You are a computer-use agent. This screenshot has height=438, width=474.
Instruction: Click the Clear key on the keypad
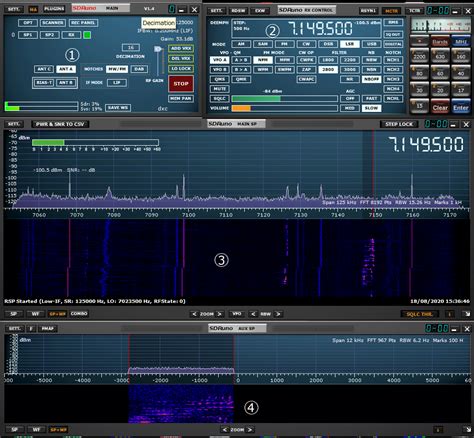[x=440, y=107]
